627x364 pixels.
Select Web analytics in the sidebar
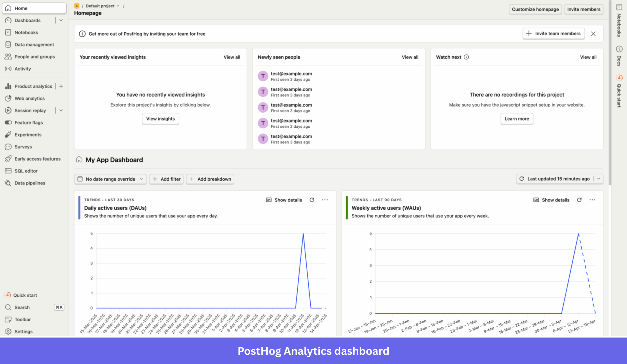point(29,98)
